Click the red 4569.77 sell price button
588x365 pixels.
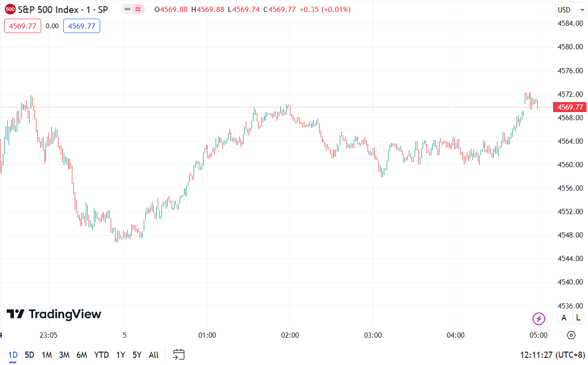pyautogui.click(x=23, y=26)
